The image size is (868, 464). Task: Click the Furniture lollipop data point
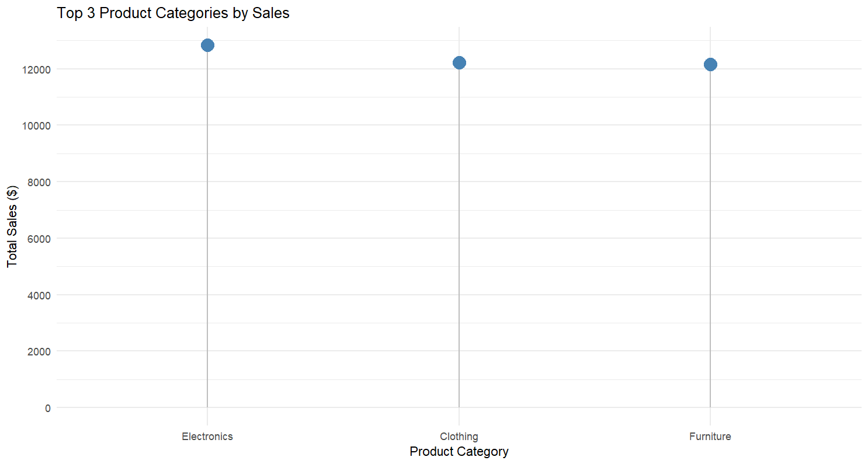(710, 64)
